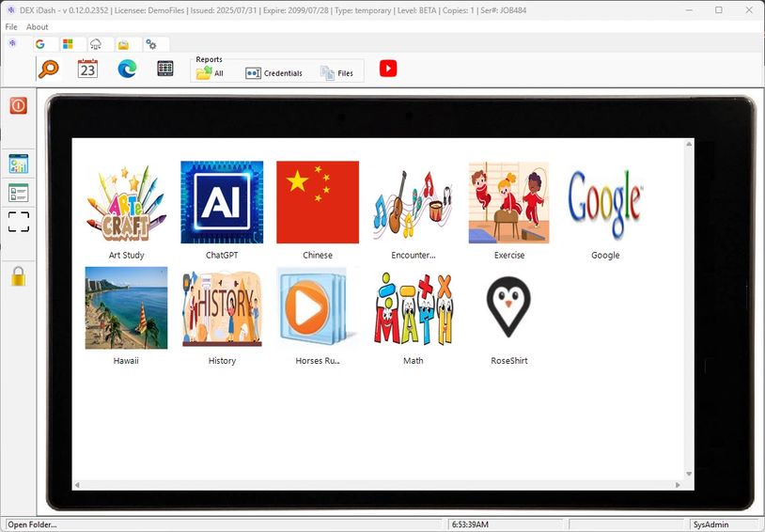Open the checklist form icon in sidebar
Viewport: 765px width, 532px height.
click(18, 193)
